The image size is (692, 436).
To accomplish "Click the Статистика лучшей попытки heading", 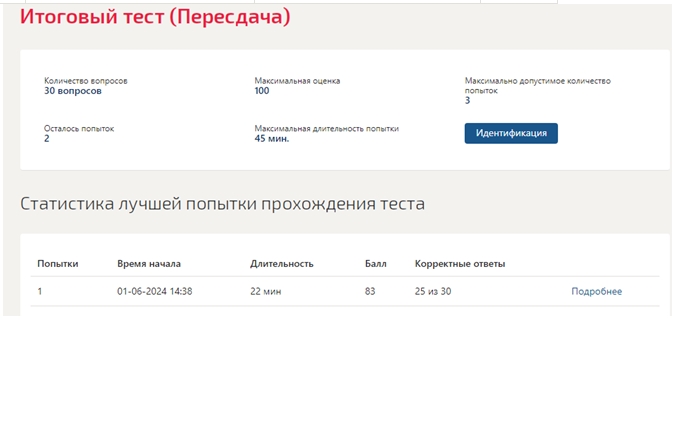I will pos(222,204).
